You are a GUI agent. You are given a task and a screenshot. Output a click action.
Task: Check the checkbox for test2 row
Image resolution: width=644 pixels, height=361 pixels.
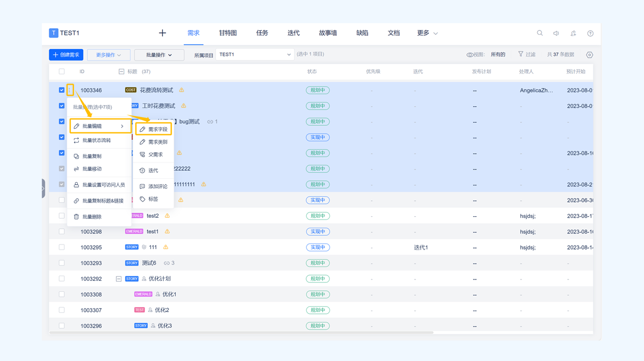[62, 216]
